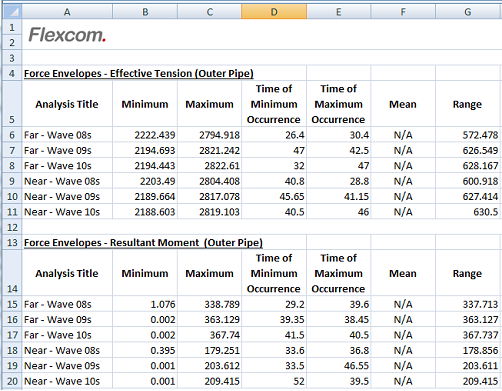Select cell with value 626.549
Viewport: 502px width, 391px height.
[x=468, y=150]
